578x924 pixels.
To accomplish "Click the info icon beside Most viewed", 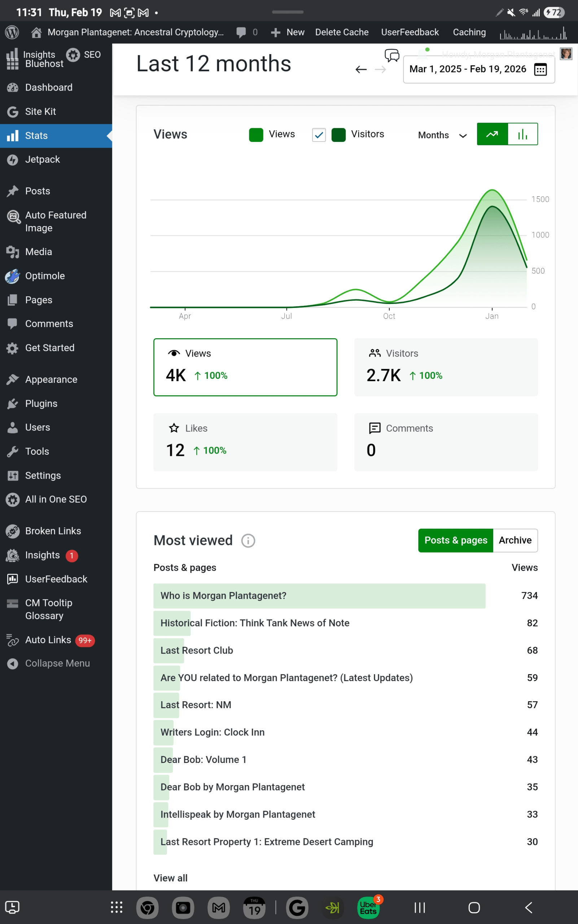I will [248, 541].
